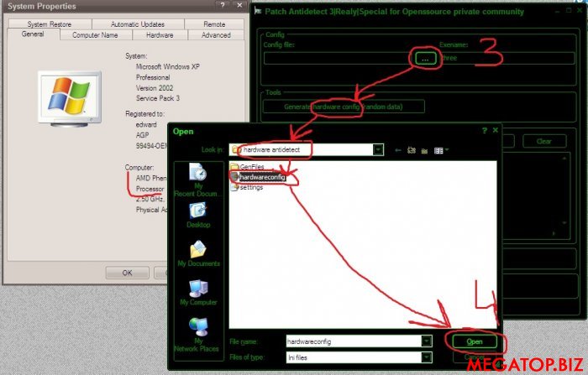Go back with the Open dialog's arrow icon
The width and height of the screenshot is (588, 375).
[398, 150]
